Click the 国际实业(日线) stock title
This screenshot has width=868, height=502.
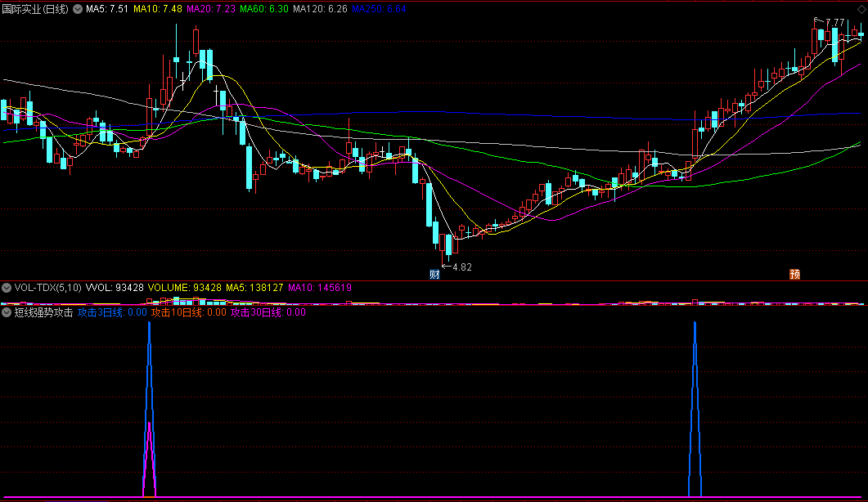click(x=35, y=10)
